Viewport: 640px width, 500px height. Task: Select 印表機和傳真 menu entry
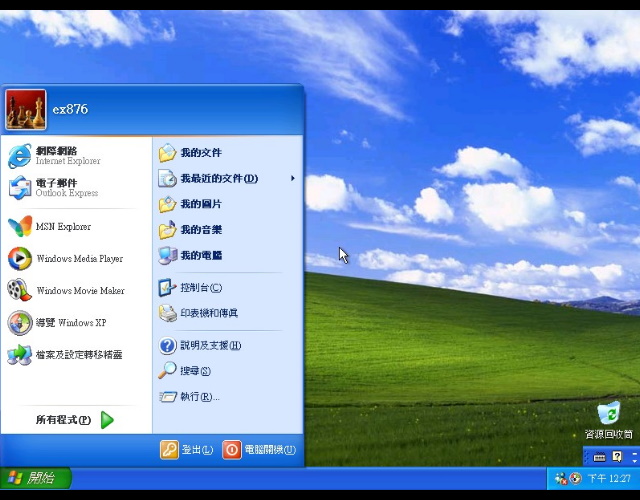coord(228,313)
